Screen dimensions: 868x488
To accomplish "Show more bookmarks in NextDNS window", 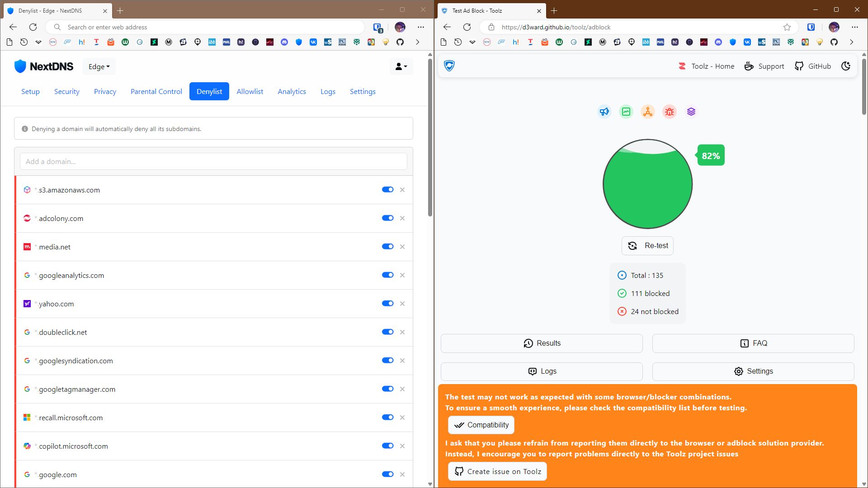I will point(418,42).
